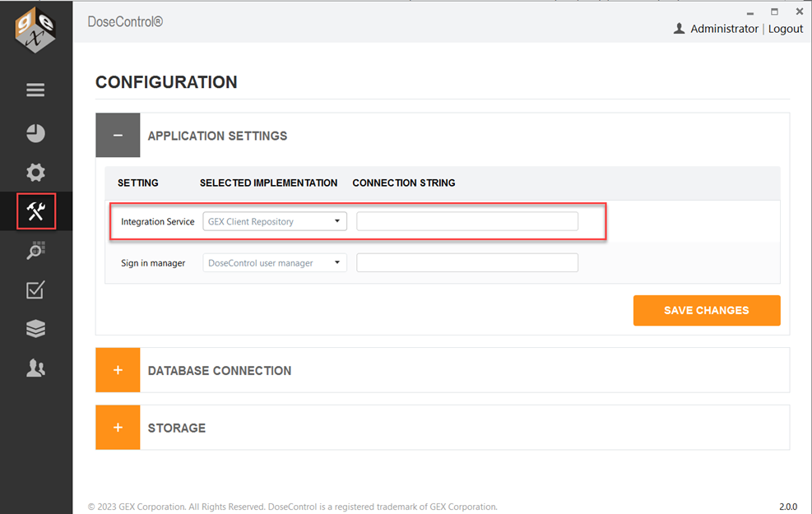Click the Application Settings heading text
Viewport: 812px width, 514px height.
click(x=217, y=136)
